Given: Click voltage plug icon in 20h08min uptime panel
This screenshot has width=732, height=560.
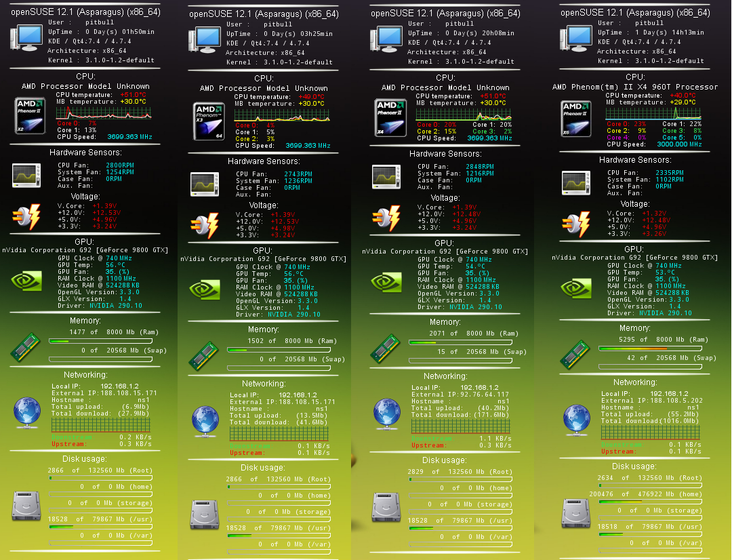Looking at the screenshot, I should click(386, 218).
